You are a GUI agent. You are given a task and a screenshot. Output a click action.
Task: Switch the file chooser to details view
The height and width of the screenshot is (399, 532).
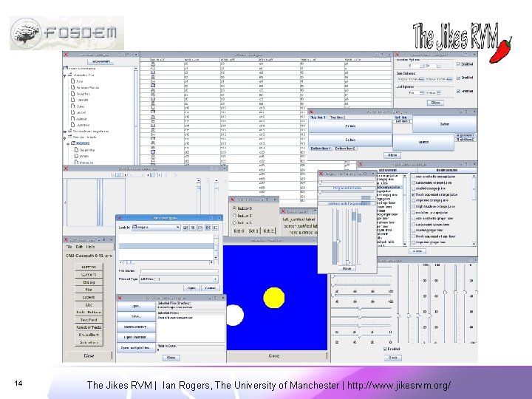pos(216,228)
